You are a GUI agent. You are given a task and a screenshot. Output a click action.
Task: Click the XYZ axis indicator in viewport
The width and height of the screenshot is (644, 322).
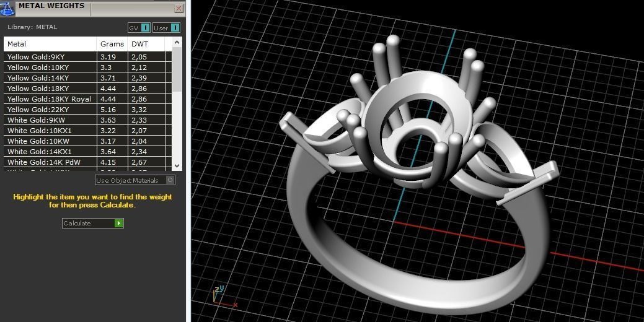click(x=224, y=296)
